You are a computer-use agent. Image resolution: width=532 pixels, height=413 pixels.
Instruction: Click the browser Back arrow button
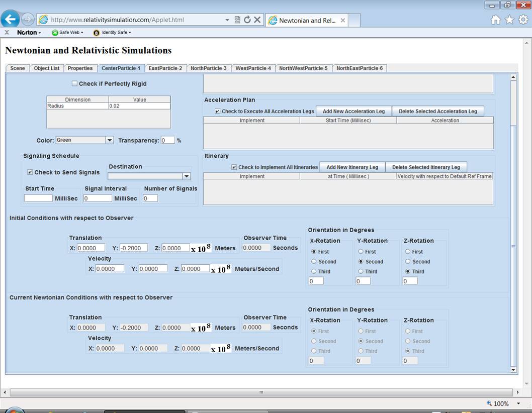(x=11, y=20)
